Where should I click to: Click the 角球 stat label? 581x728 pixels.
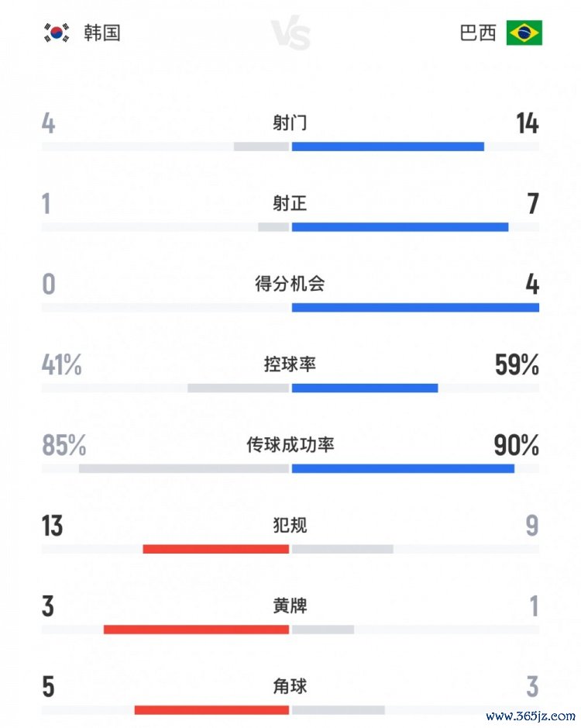tap(290, 686)
